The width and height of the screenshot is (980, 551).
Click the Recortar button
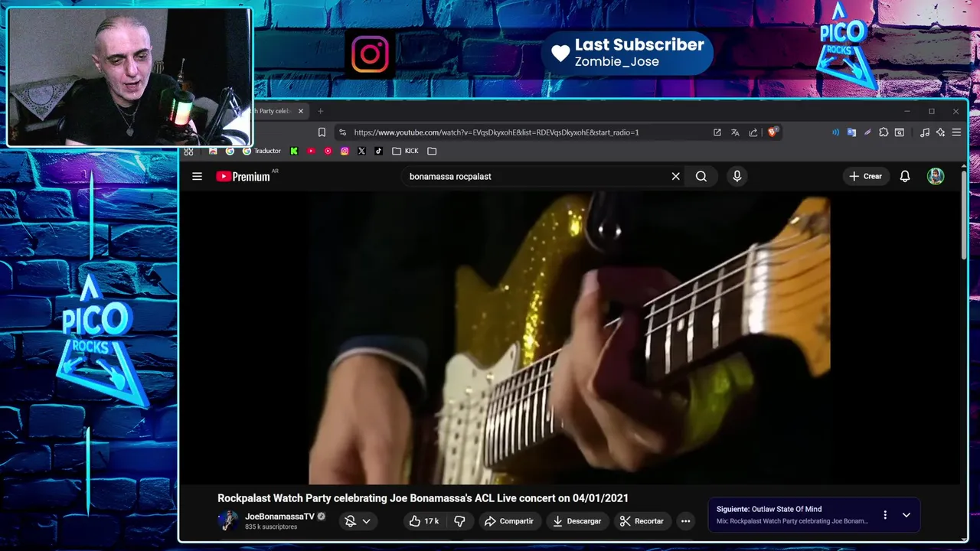[x=642, y=521]
